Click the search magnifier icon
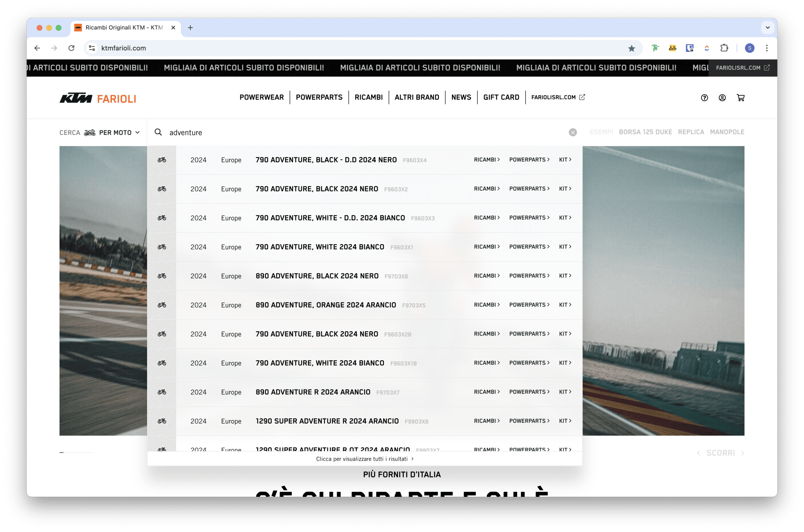This screenshot has width=804, height=532. (158, 132)
